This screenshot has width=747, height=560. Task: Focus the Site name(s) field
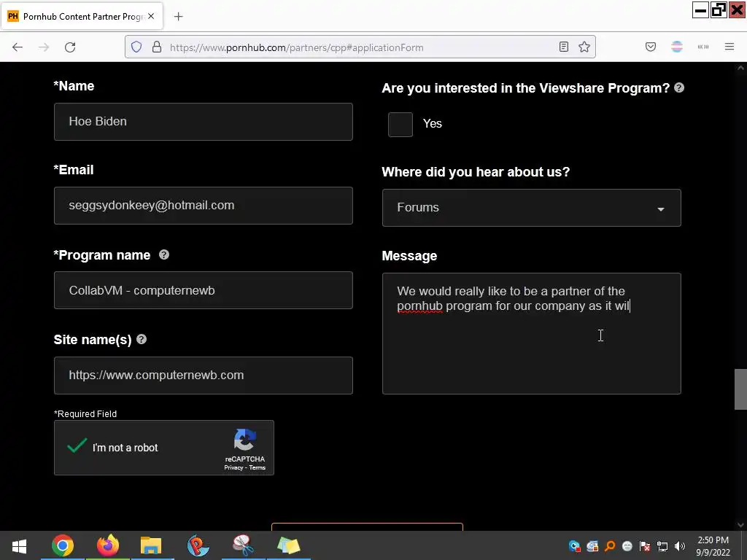[204, 376]
